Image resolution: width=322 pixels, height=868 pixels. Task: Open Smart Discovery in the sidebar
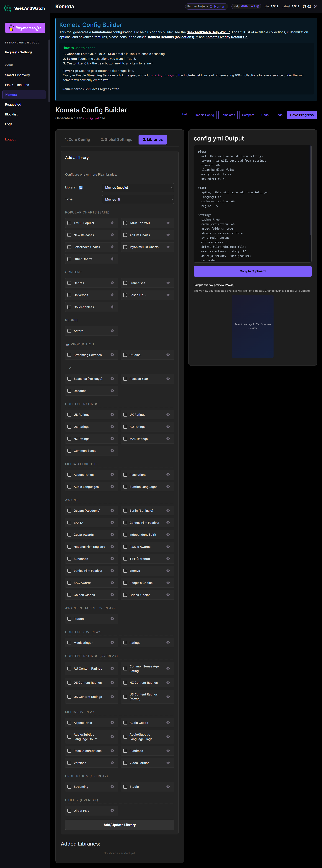click(17, 75)
